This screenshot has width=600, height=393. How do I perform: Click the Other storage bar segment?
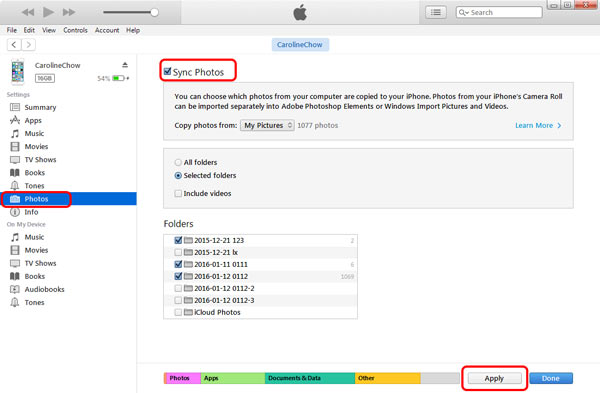(x=388, y=378)
